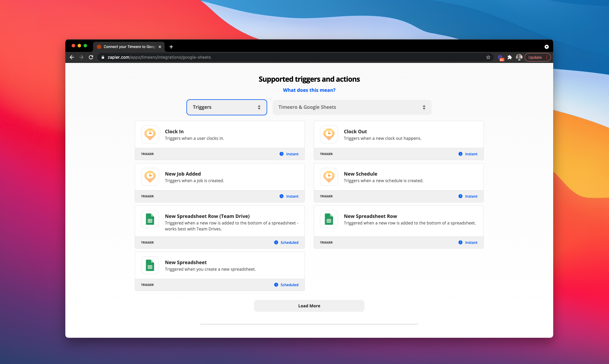Click the TRIGGER label on New Spreadsheet Row card
The height and width of the screenshot is (364, 609).
coord(326,243)
